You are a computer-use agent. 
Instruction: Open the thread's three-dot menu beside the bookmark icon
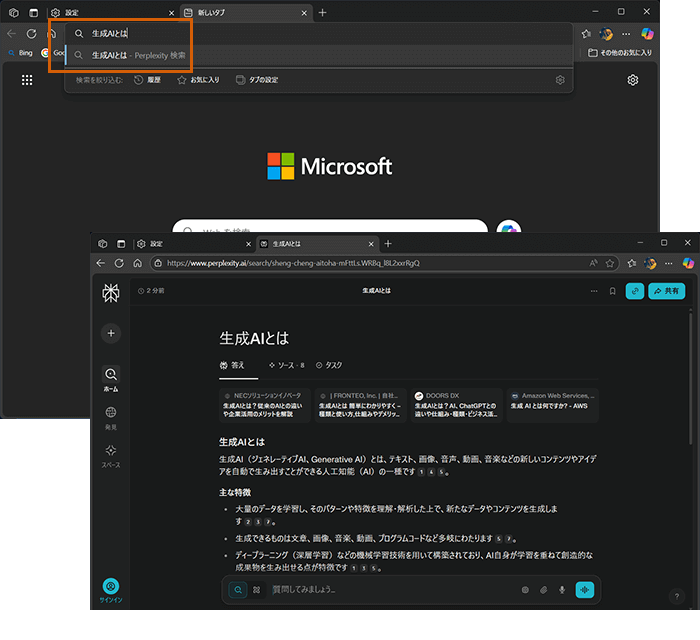pos(594,291)
